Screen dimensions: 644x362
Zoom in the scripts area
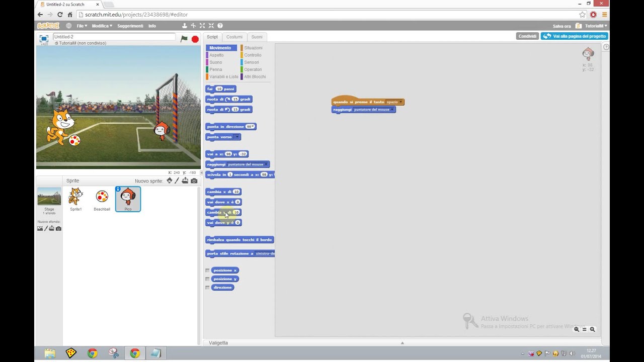pos(592,329)
